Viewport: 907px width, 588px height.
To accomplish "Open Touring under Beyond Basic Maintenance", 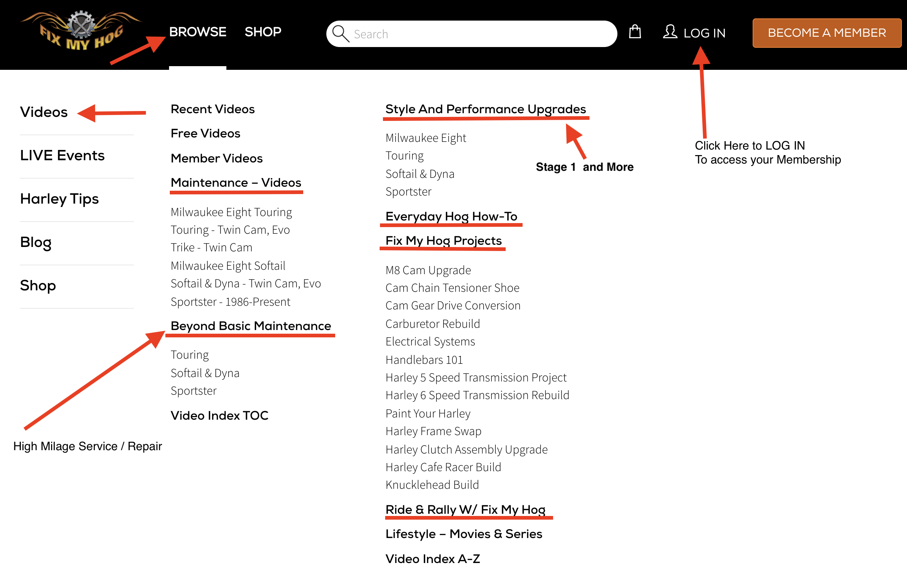I will [x=190, y=355].
